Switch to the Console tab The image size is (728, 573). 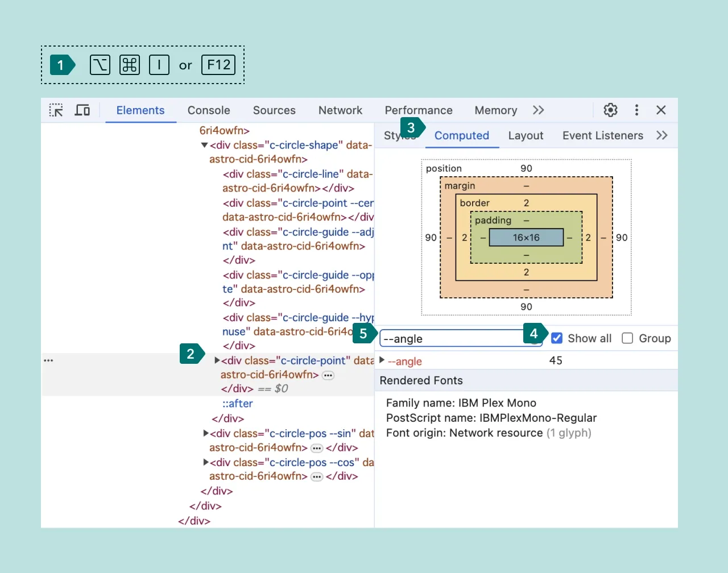point(209,110)
